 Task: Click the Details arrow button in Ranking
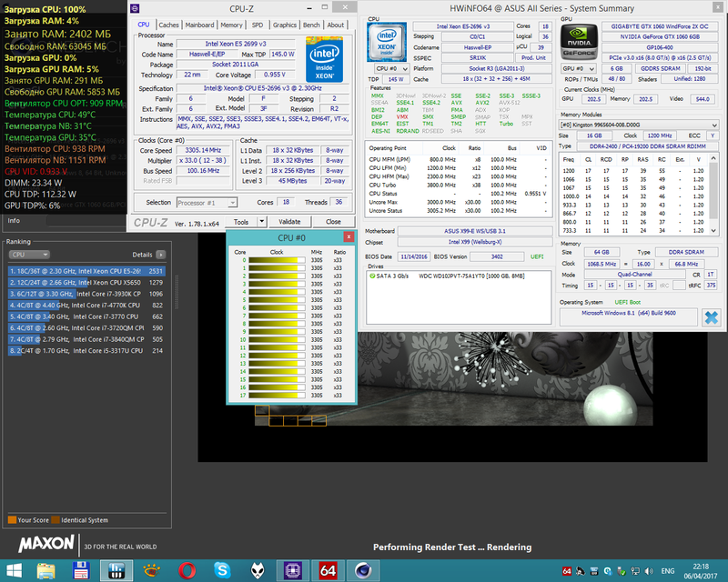(x=161, y=255)
